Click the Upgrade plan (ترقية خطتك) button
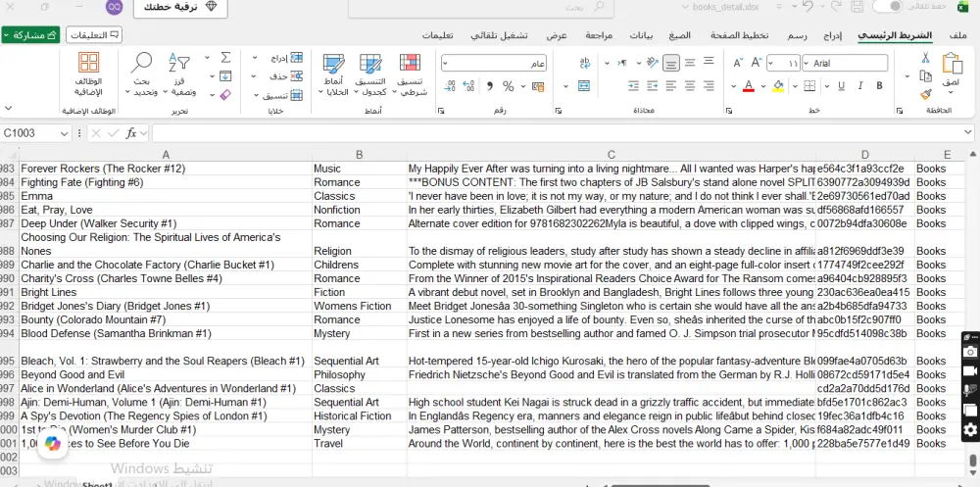This screenshot has height=487, width=980. [179, 7]
